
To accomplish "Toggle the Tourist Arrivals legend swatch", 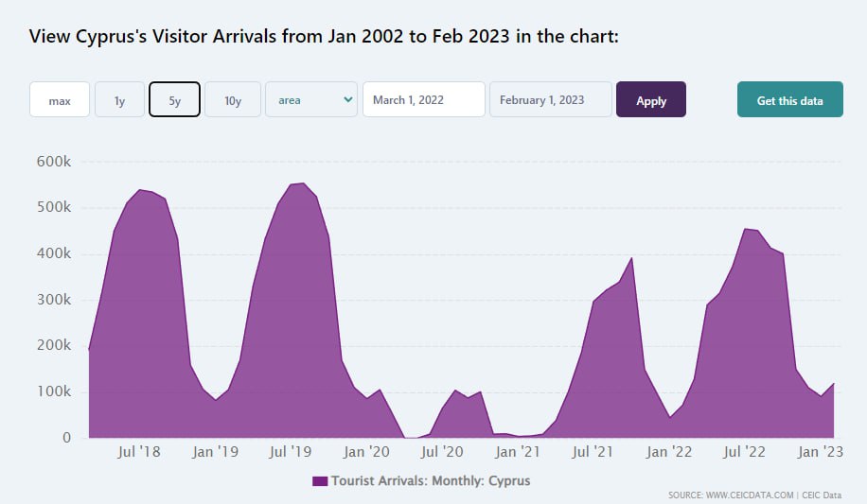I will [x=320, y=481].
